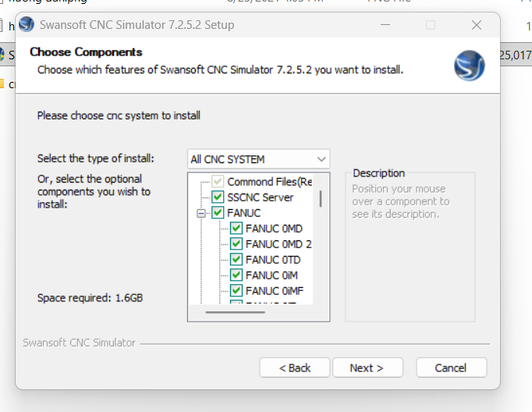
Task: Uncheck the FANUC 0MD checkbox
Action: (236, 229)
